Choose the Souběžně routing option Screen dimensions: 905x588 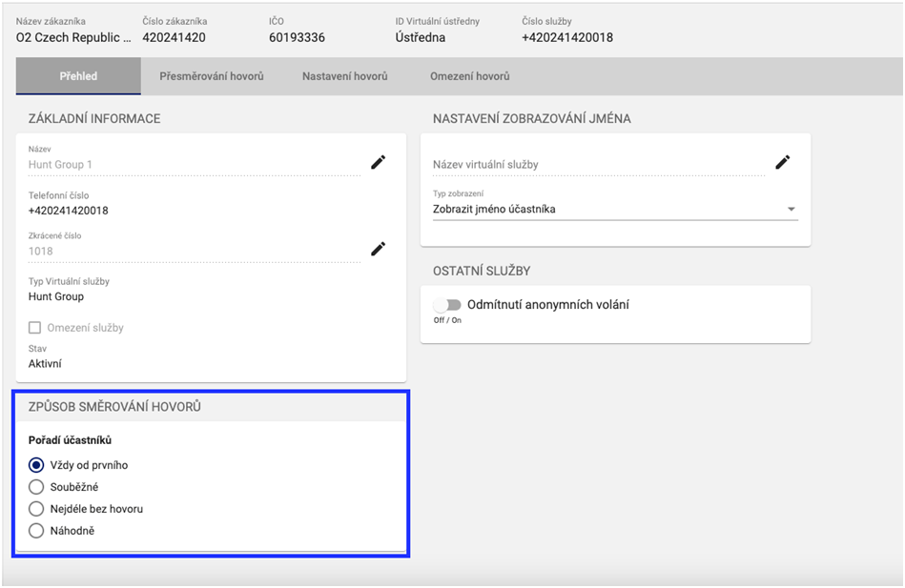click(36, 487)
